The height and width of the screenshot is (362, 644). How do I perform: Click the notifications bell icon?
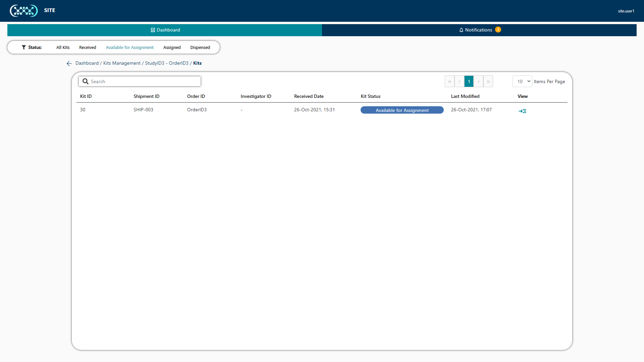461,30
